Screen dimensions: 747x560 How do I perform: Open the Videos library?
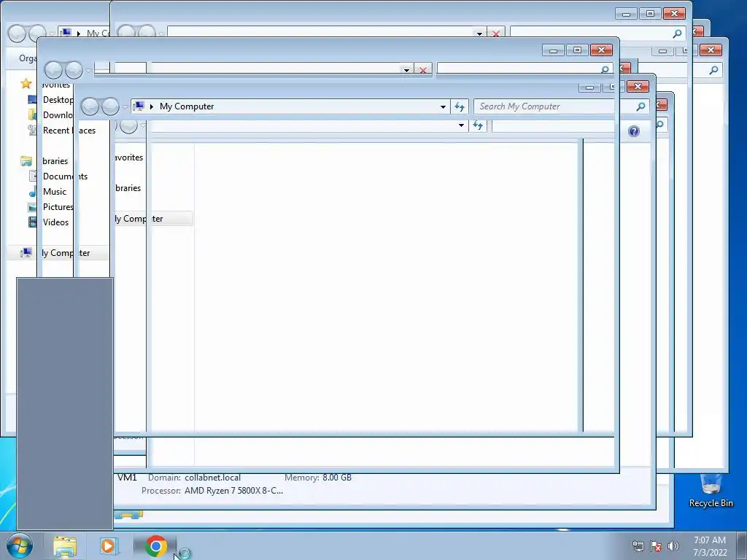click(x=55, y=222)
